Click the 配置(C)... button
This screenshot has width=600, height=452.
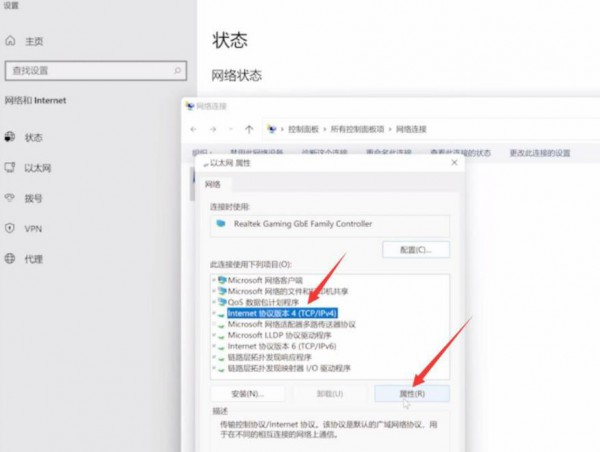[416, 250]
